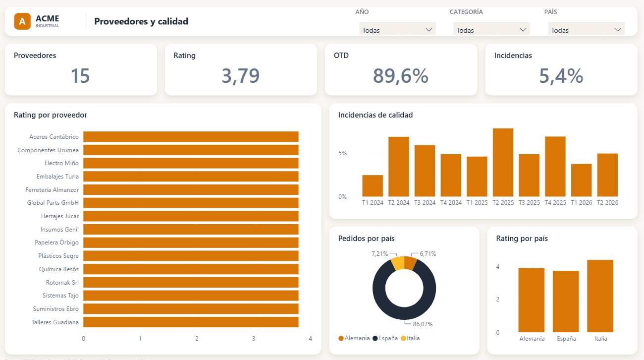
Task: Click the Sistemas Tajo label
Action: point(61,296)
